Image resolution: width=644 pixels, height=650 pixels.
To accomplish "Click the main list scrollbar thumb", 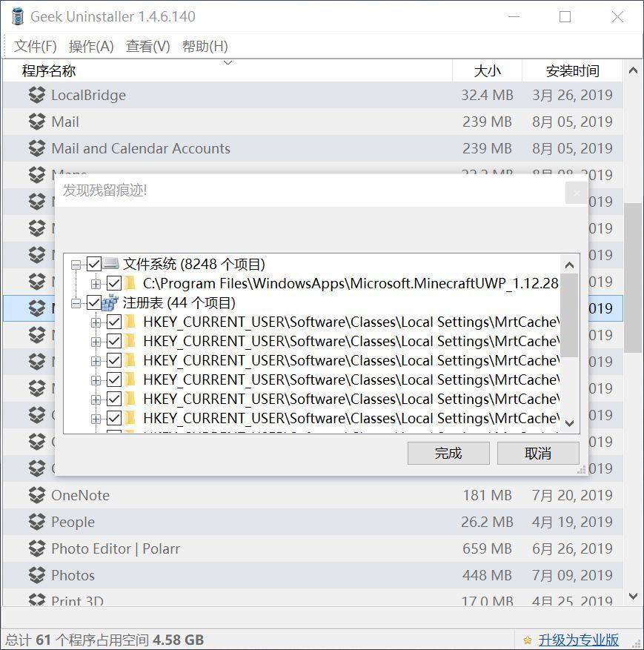I will point(633,278).
